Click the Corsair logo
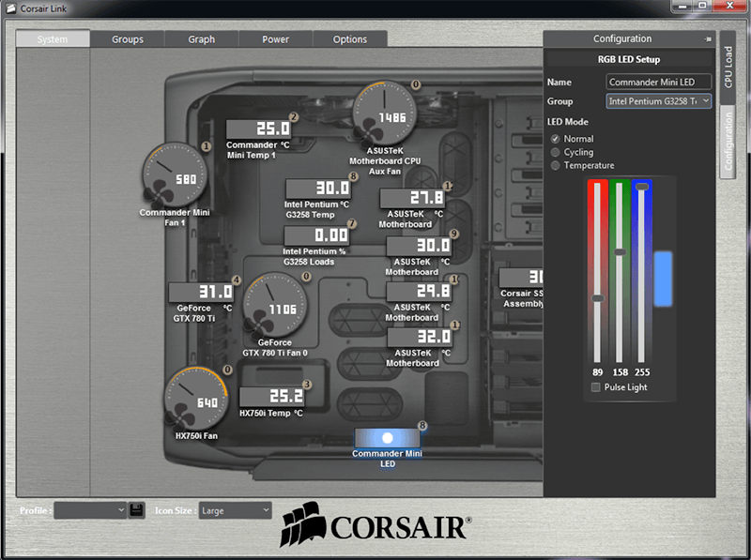The height and width of the screenshot is (560, 751). click(376, 525)
